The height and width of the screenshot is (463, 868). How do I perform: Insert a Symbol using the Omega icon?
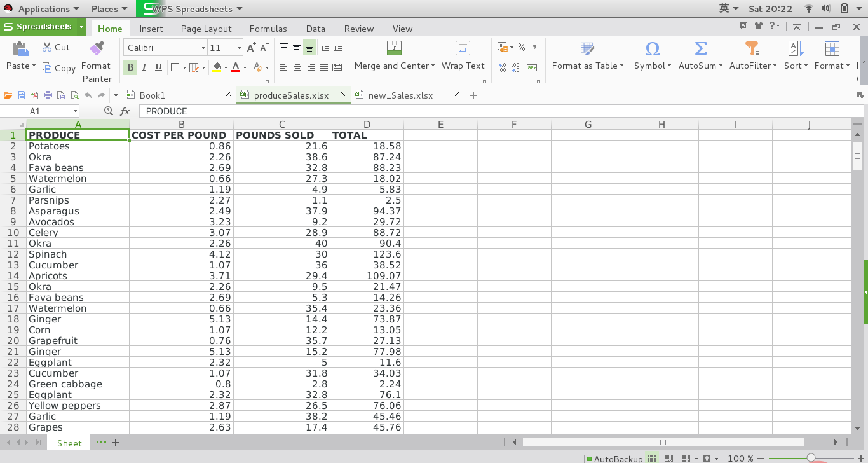pos(652,48)
